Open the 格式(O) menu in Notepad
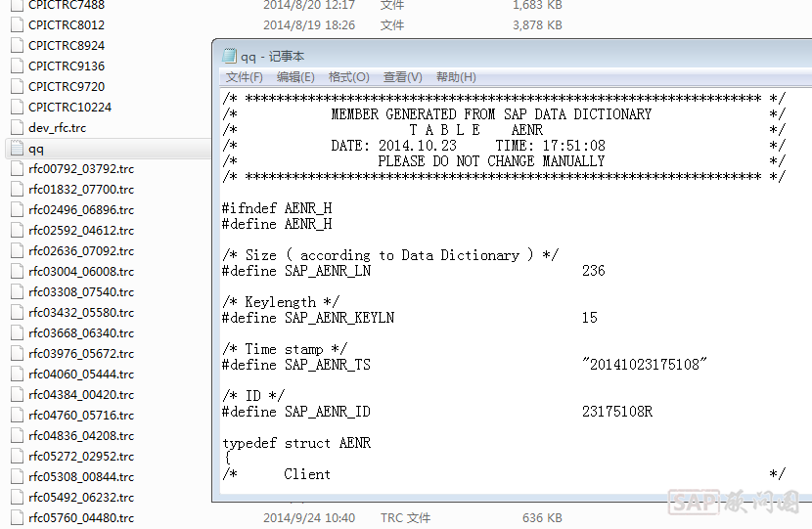Image resolution: width=812 pixels, height=529 pixels. (348, 77)
